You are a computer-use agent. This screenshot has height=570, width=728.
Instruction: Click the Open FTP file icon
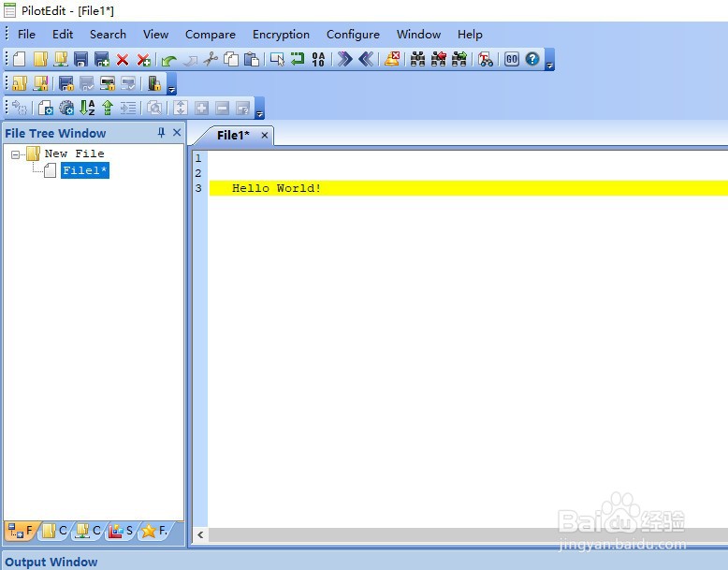click(61, 59)
